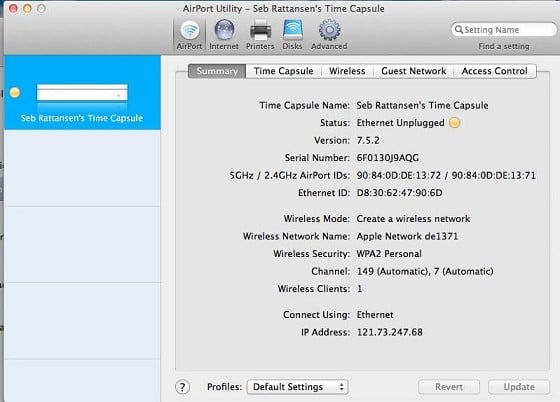Click the Wireless Security value WPA2 Personal
This screenshot has width=560, height=402.
[x=389, y=254]
